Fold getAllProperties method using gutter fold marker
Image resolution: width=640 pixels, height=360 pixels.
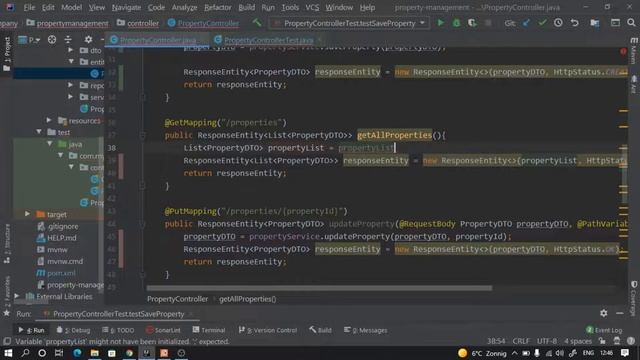coord(142,135)
